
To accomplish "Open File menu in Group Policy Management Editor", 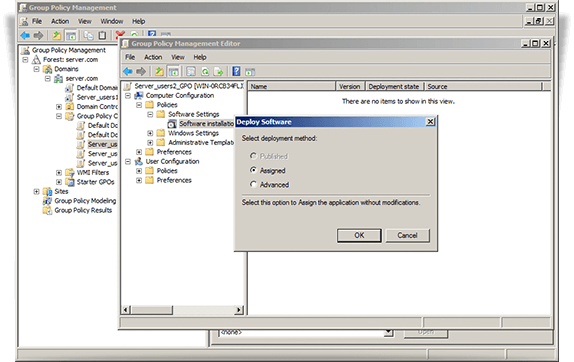I will click(130, 57).
